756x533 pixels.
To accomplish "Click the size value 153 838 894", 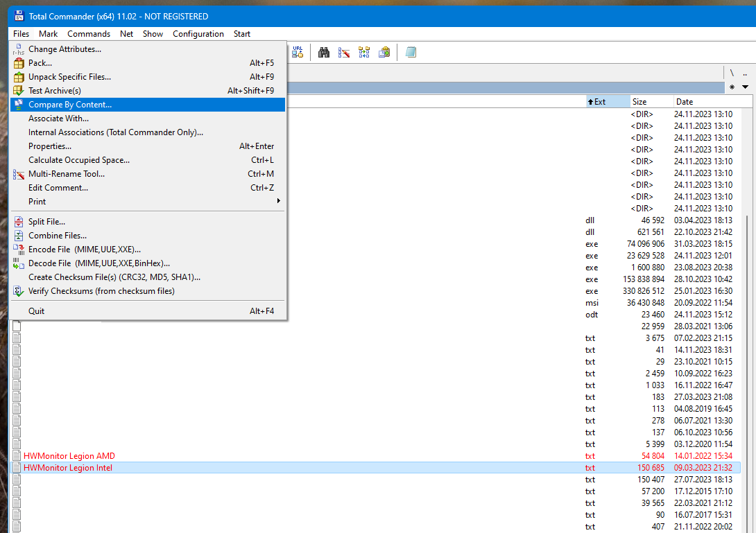I will point(644,279).
